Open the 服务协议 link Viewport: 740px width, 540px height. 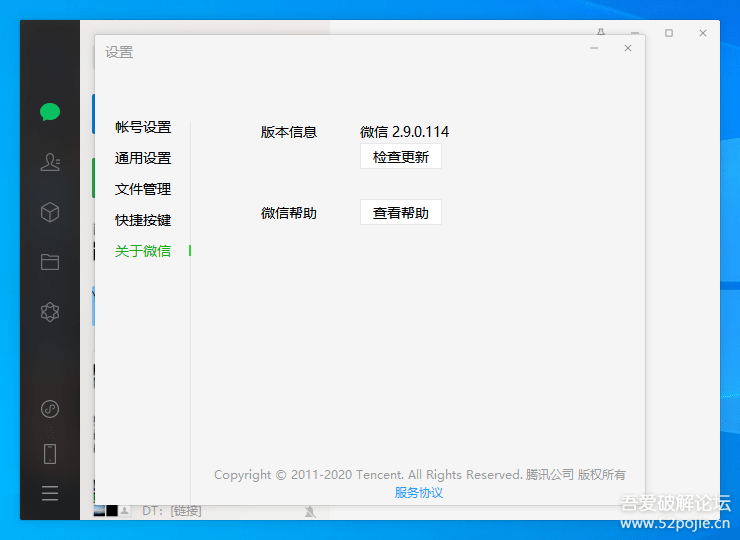click(x=418, y=492)
